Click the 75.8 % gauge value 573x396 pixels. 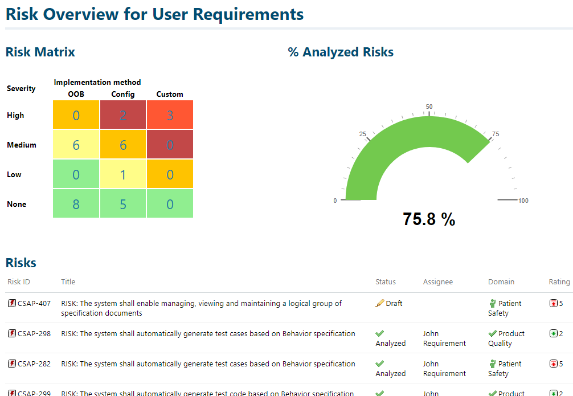point(429,219)
